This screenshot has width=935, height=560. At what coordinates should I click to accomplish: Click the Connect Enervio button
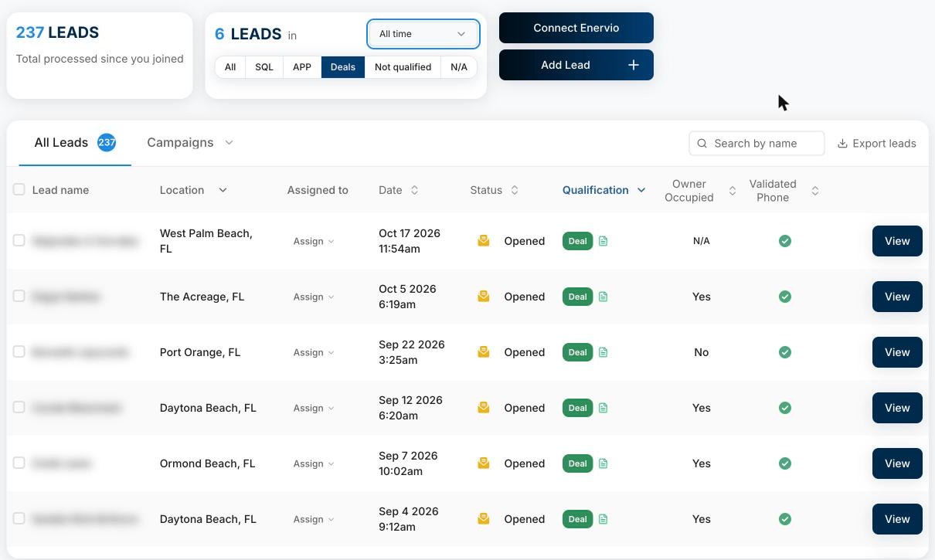click(x=576, y=28)
